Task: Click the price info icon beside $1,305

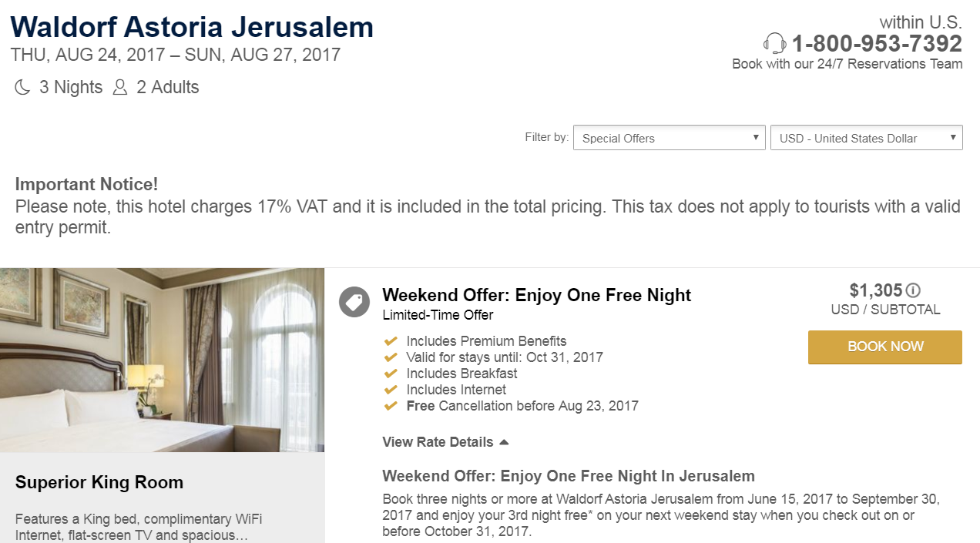Action: coord(913,290)
